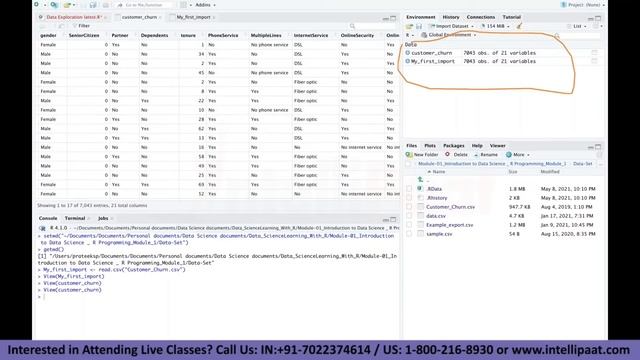The height and width of the screenshot is (360, 640).
Task: Click the blue expand icon beside My_first_import
Action: tap(407, 61)
